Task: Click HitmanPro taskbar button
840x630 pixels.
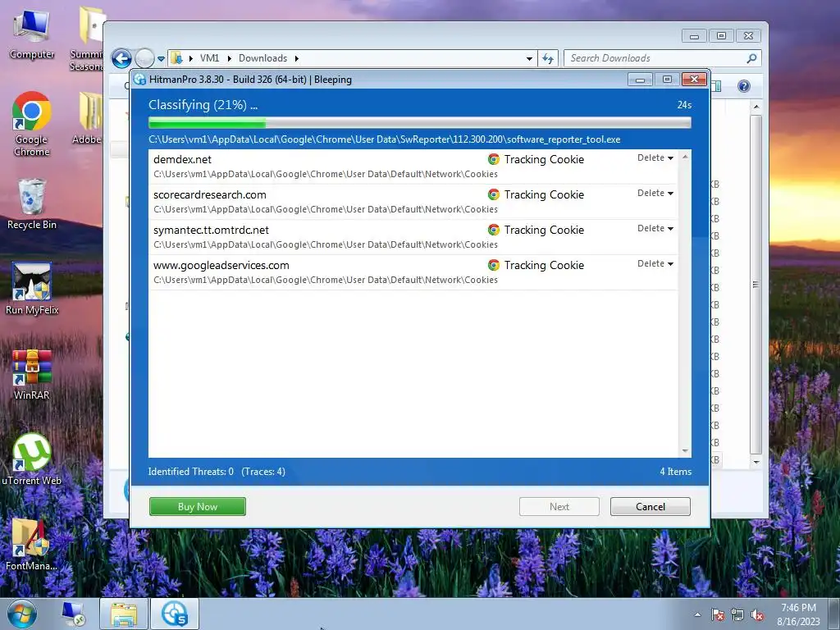Action: [175, 614]
